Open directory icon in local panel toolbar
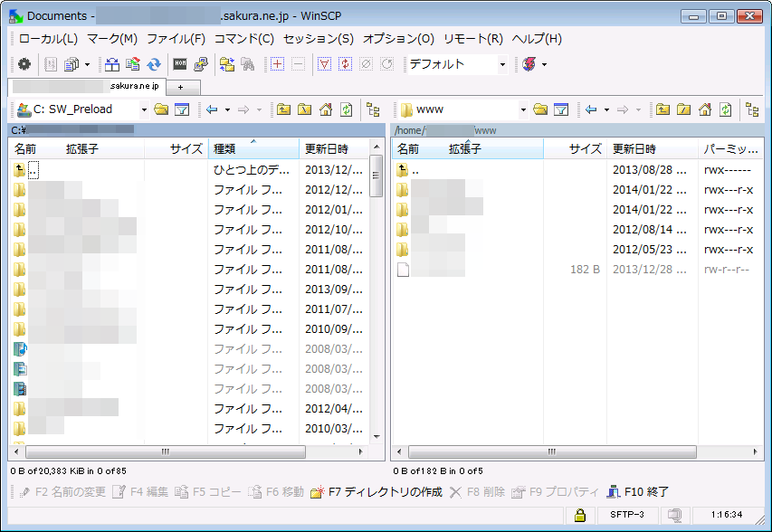Screen dimensions: 772x532 click(161, 109)
